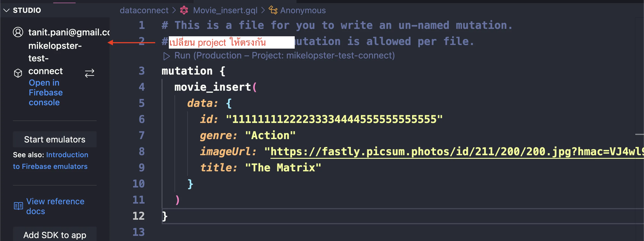Click the "Action" genre value
Viewport: 644px width, 241px height.
tap(270, 136)
